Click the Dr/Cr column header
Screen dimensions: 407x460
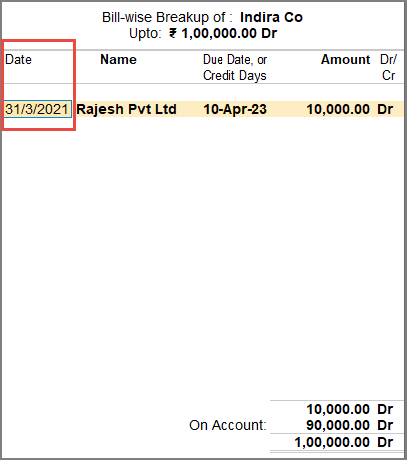[388, 68]
